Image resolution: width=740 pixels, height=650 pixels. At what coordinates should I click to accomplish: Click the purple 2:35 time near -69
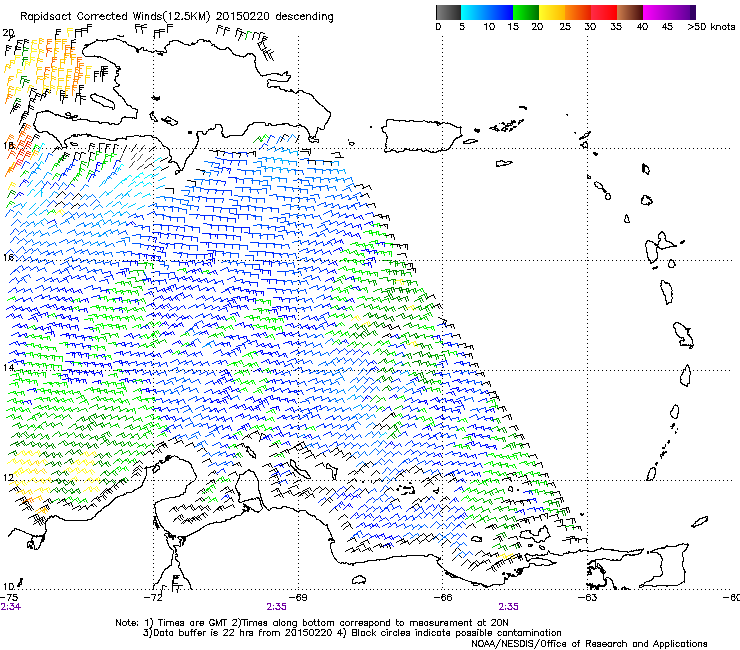pyautogui.click(x=276, y=607)
